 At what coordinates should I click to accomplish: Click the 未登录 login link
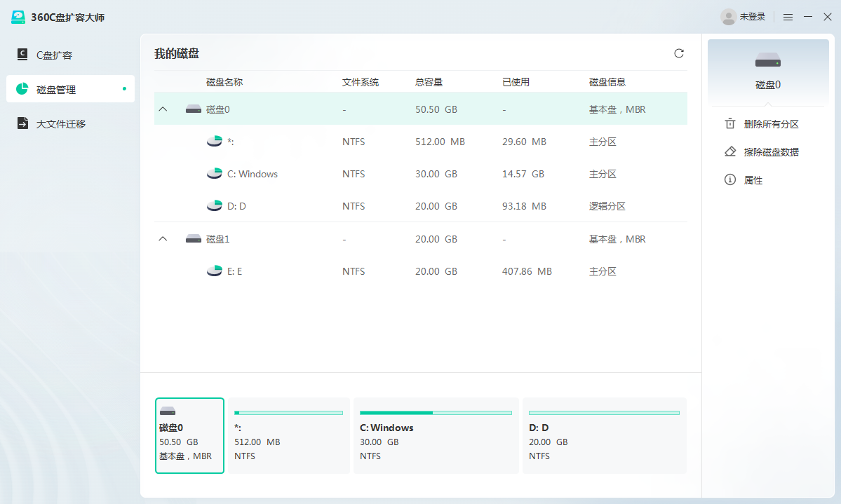pyautogui.click(x=752, y=17)
